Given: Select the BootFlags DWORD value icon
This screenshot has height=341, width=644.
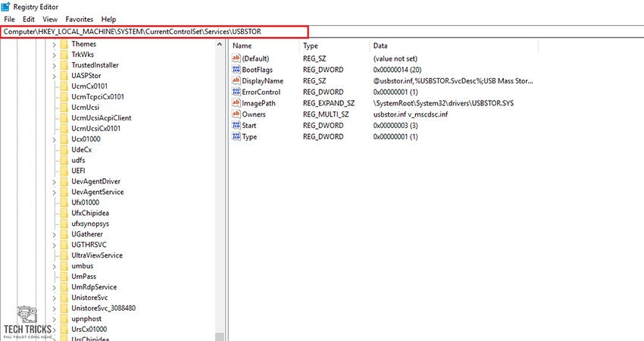Looking at the screenshot, I should click(x=236, y=70).
